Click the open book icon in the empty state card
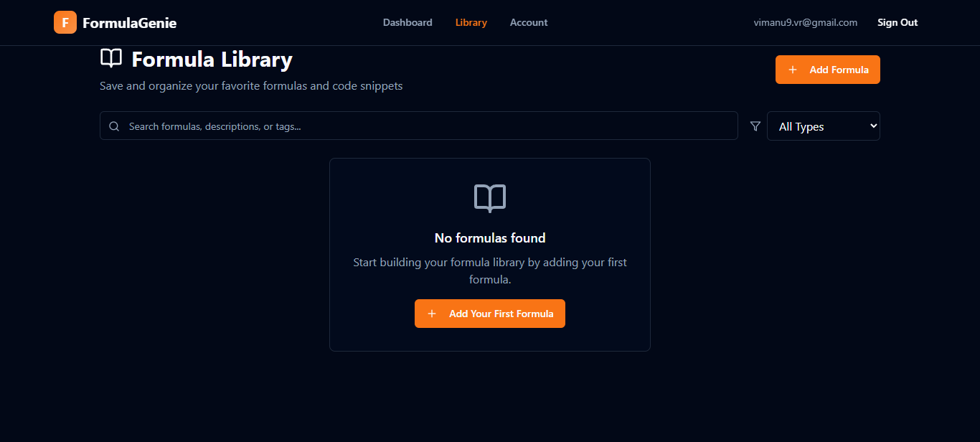The width and height of the screenshot is (980, 442). click(489, 199)
